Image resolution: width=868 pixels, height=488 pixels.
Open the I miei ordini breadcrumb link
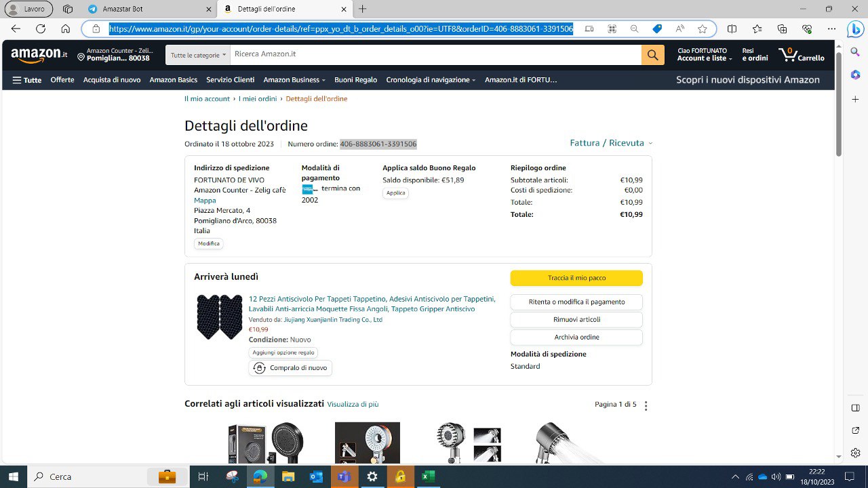coord(258,99)
